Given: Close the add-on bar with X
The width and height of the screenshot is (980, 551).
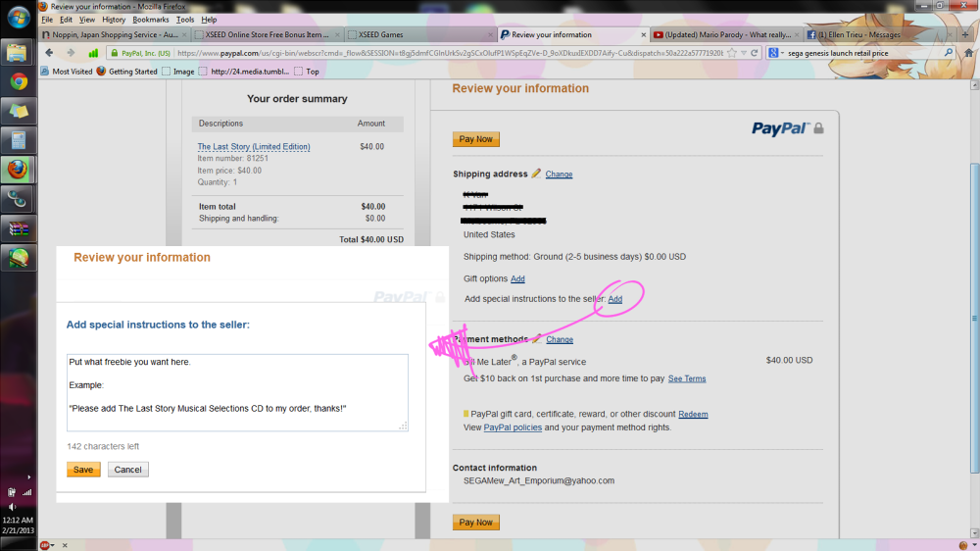Looking at the screenshot, I should coord(65,545).
